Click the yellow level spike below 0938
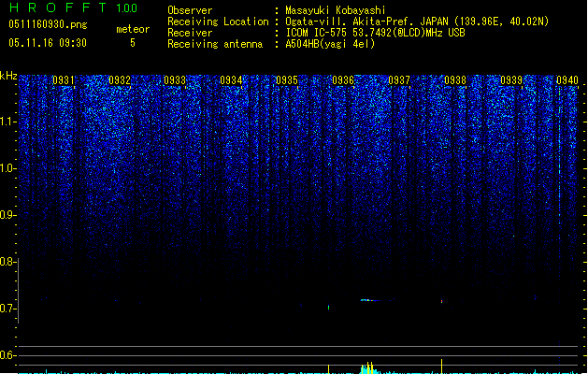The width and height of the screenshot is (588, 374). (x=442, y=367)
